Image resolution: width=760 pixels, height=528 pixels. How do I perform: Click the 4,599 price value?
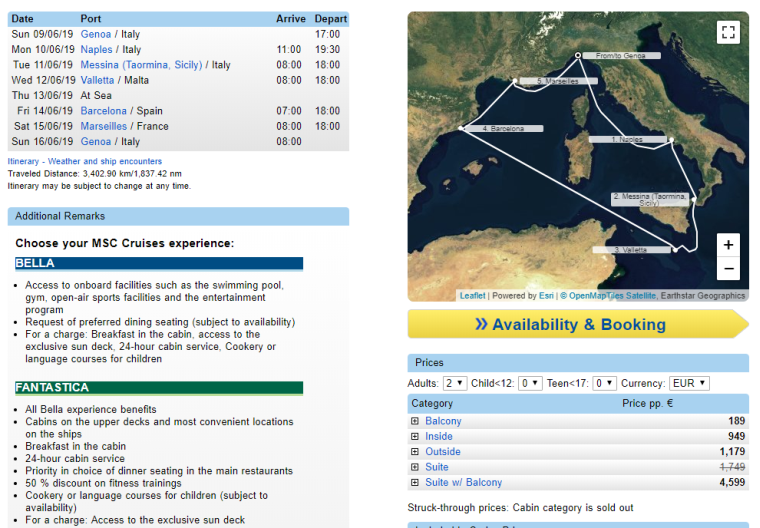click(732, 482)
